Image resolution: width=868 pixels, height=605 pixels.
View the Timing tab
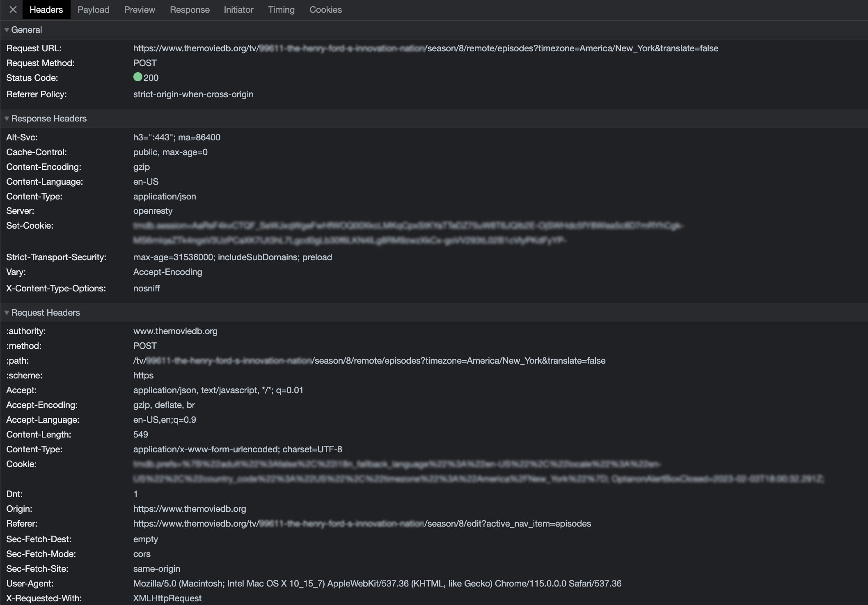281,9
